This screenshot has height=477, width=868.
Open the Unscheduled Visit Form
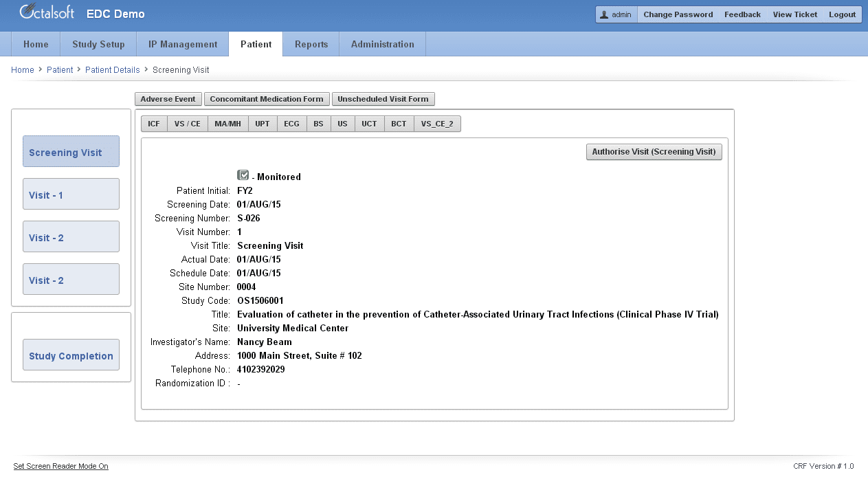383,99
